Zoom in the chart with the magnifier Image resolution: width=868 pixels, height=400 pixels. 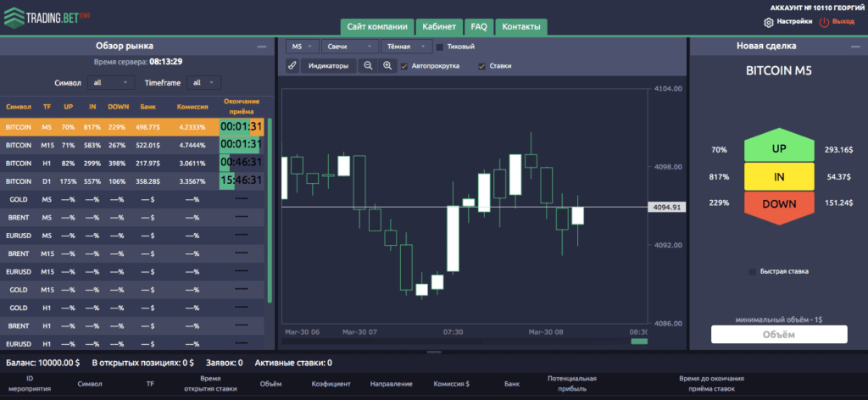click(387, 65)
